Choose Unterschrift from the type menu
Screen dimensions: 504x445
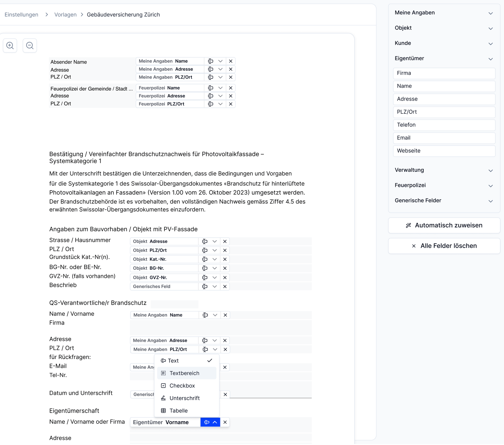click(x=187, y=398)
